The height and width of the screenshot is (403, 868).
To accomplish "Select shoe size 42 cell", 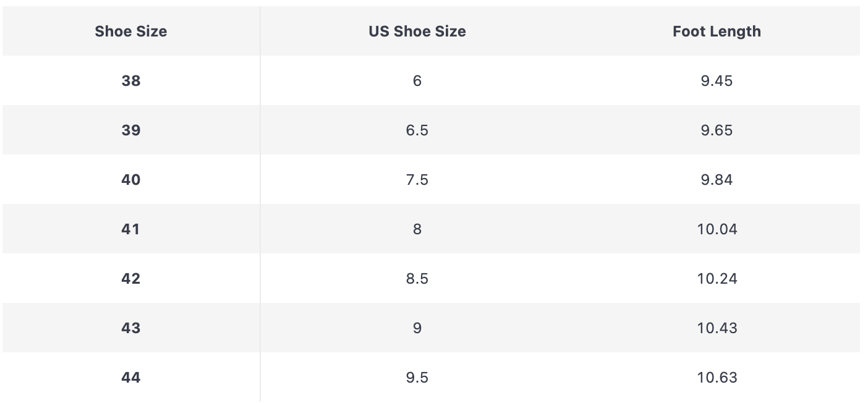I will [131, 279].
